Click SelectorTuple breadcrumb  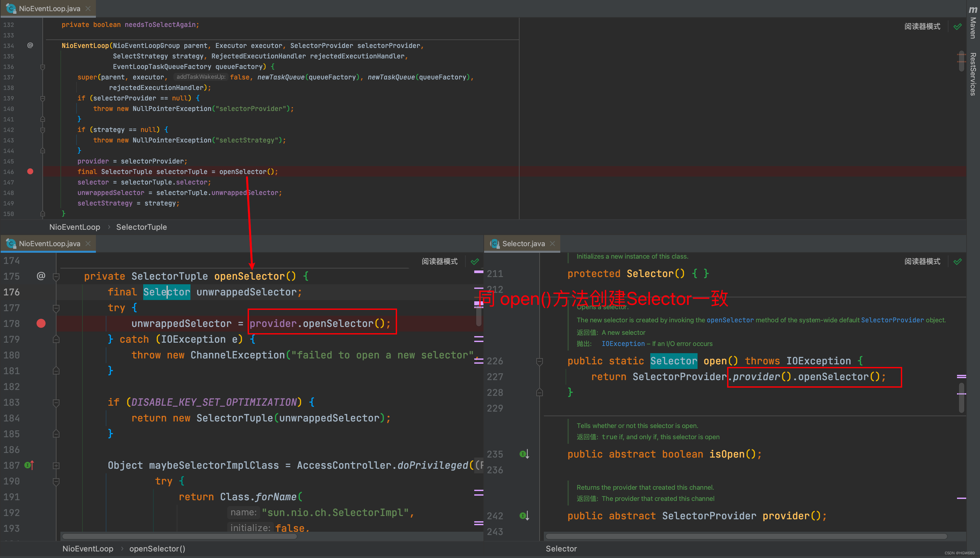pos(142,227)
